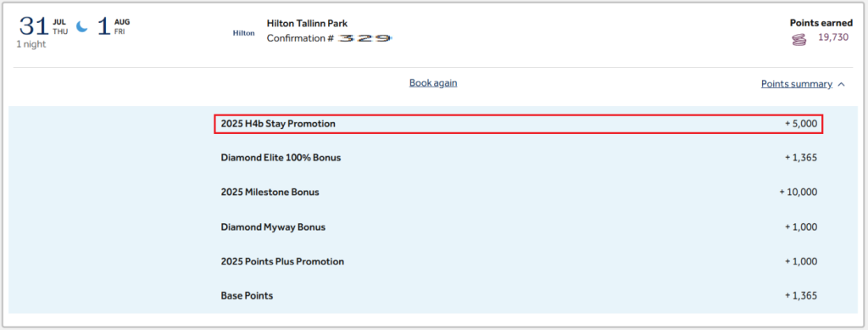The height and width of the screenshot is (330, 868).
Task: Click the 19,730 points earned value
Action: point(833,37)
